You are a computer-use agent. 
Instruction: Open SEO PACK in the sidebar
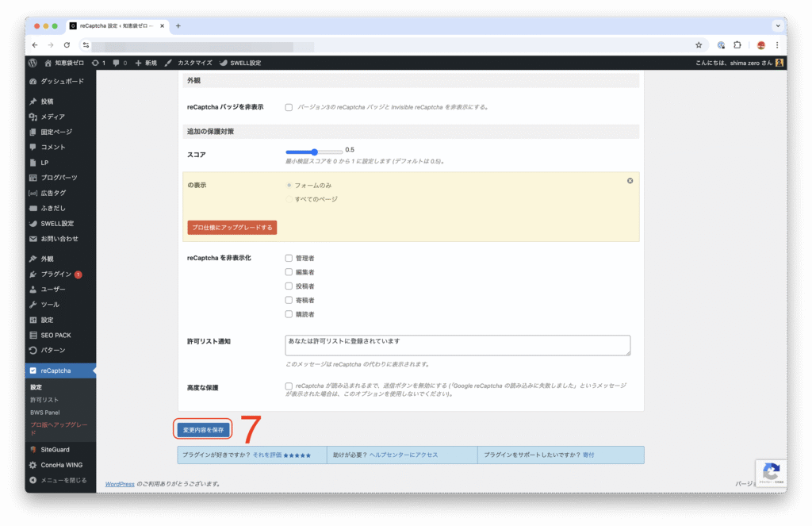tap(60, 336)
